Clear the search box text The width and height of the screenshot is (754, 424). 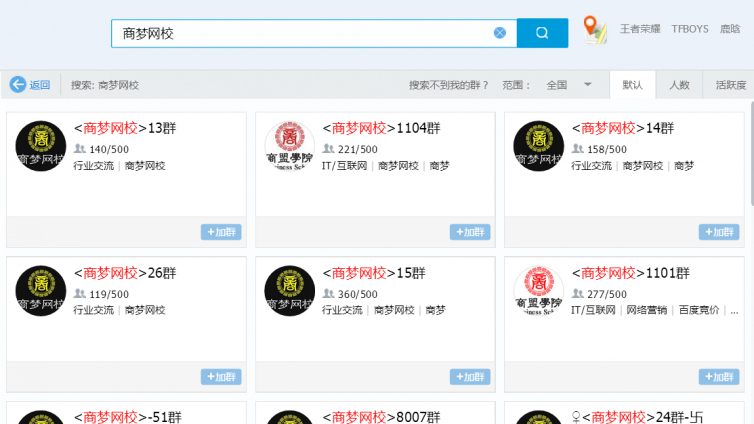click(500, 33)
